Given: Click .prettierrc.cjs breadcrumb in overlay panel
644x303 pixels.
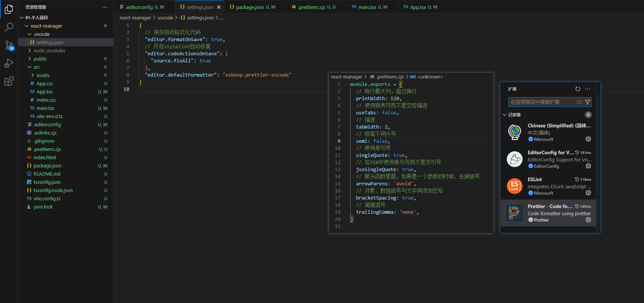Looking at the screenshot, I should 390,77.
